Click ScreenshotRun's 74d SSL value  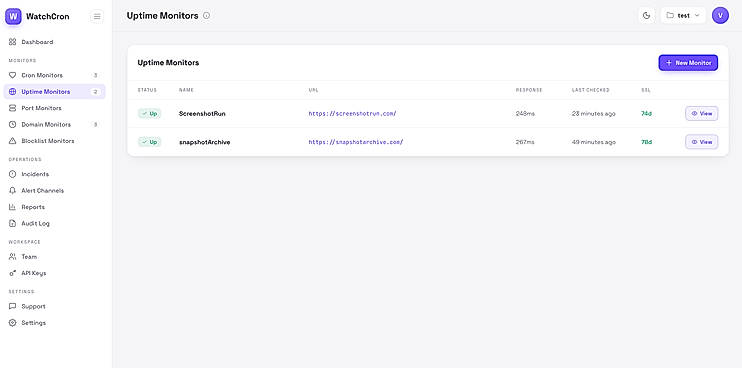[x=646, y=114]
